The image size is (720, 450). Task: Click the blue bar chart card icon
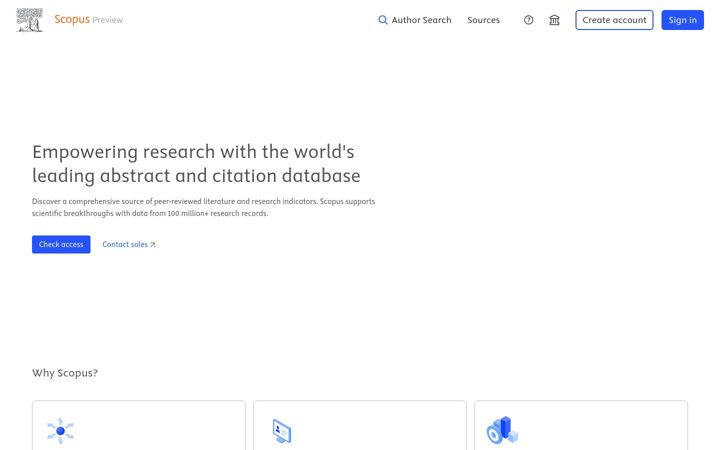click(x=502, y=430)
